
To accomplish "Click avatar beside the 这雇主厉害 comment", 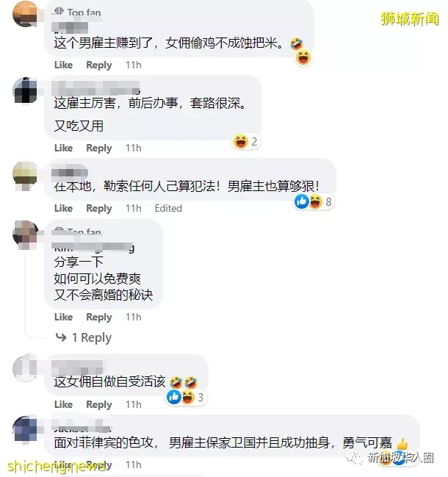I will 25,90.
